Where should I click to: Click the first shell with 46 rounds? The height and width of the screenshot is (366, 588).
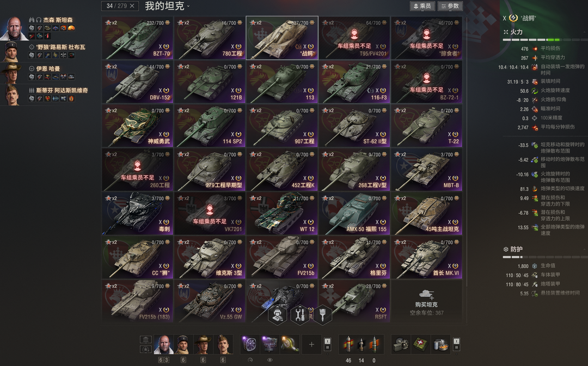coord(348,344)
